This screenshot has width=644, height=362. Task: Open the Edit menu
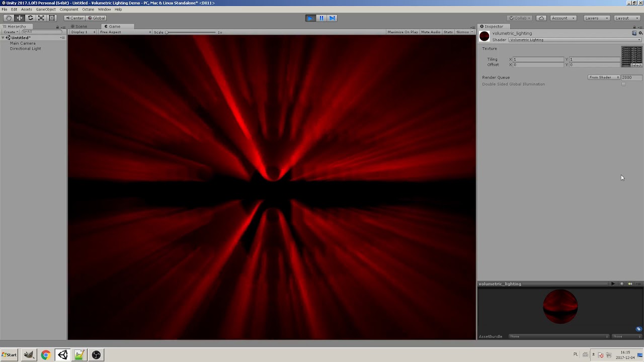click(x=14, y=10)
